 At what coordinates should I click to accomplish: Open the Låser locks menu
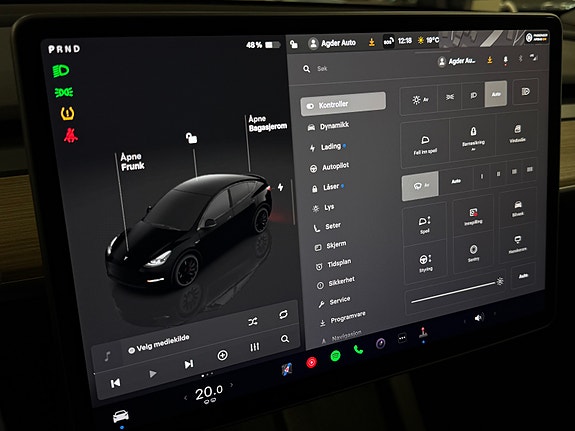(x=326, y=188)
